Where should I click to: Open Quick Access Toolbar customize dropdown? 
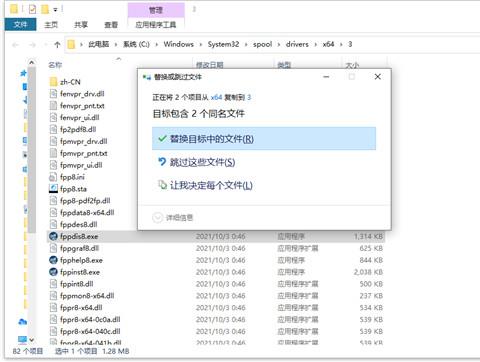click(55, 10)
